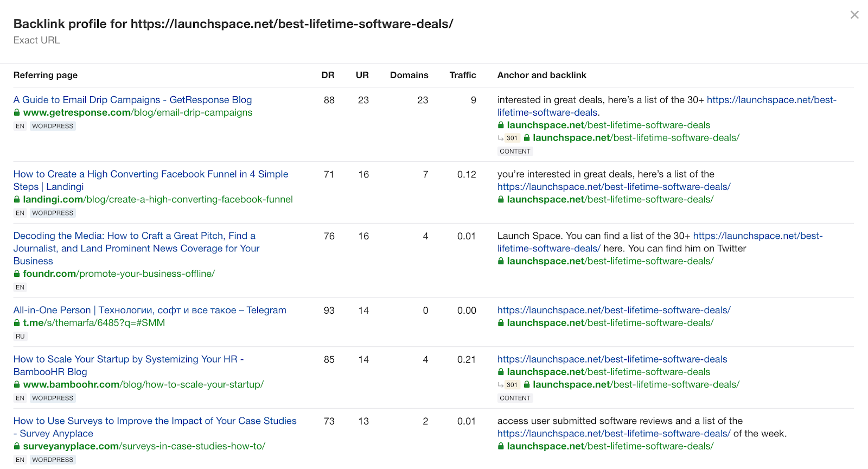Open the BambooHR 'Scale Your Startup' link

click(128, 359)
